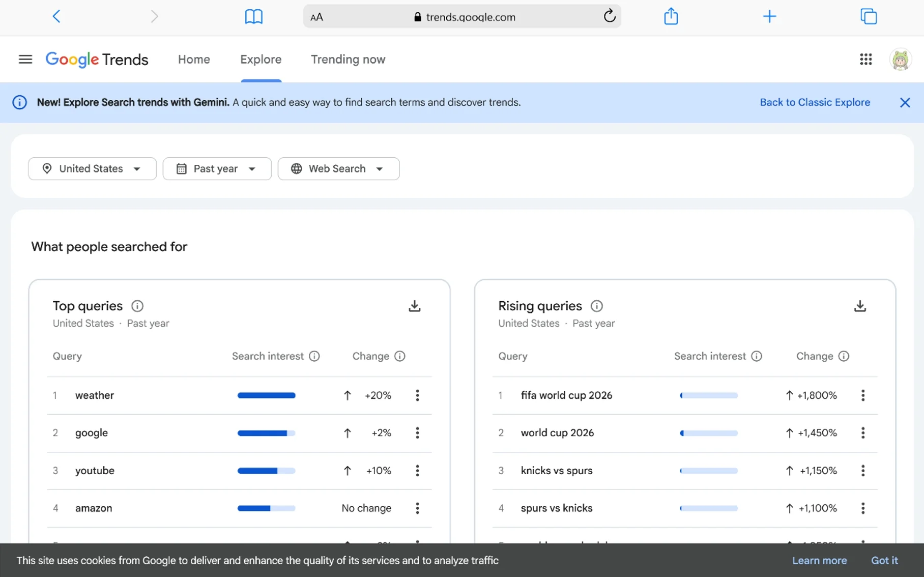
Task: Open more options for youtube row
Action: coord(417,471)
